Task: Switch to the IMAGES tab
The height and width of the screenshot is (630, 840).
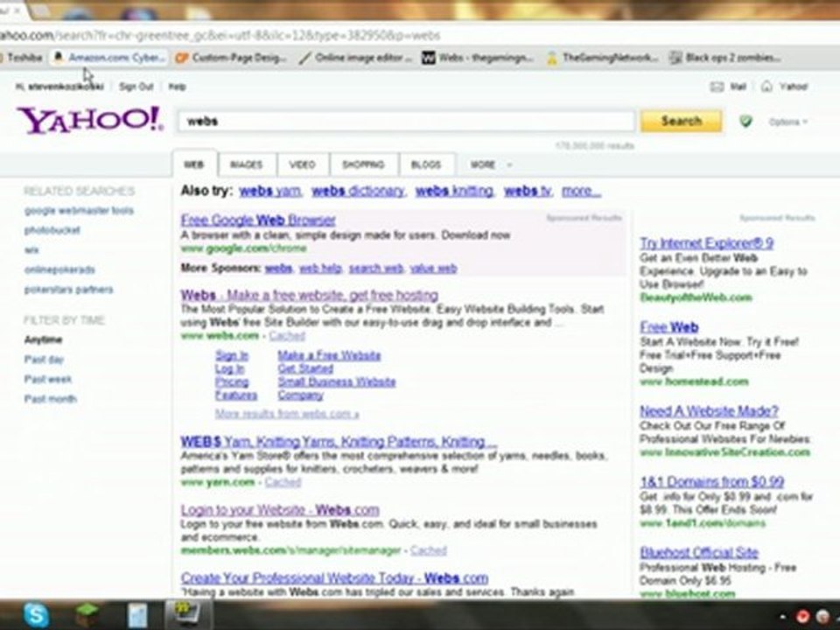Action: pos(247,164)
